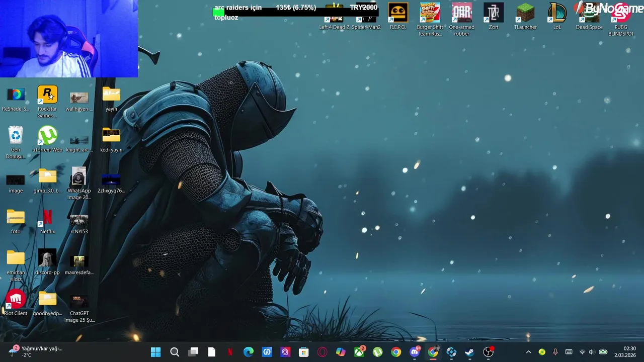Open uTorrent from the taskbar

pyautogui.click(x=378, y=352)
